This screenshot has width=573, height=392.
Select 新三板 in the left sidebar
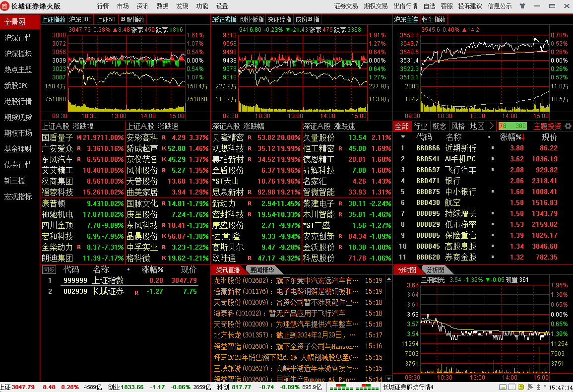coord(18,181)
